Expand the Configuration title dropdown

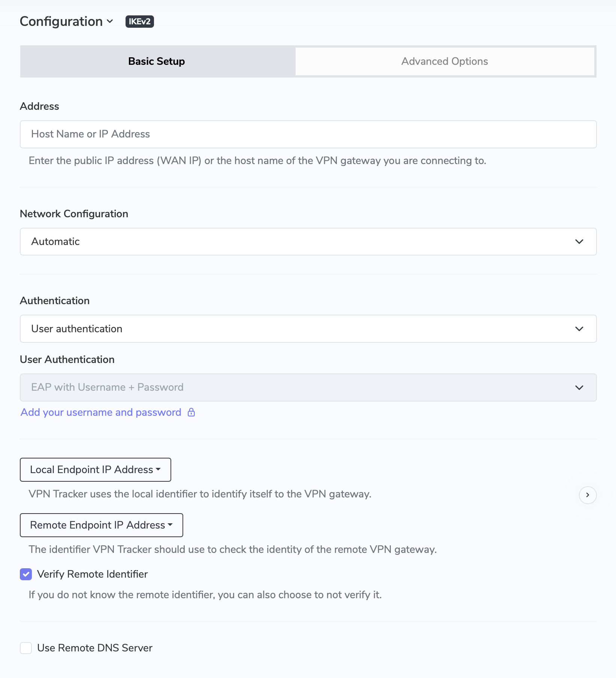tap(110, 21)
